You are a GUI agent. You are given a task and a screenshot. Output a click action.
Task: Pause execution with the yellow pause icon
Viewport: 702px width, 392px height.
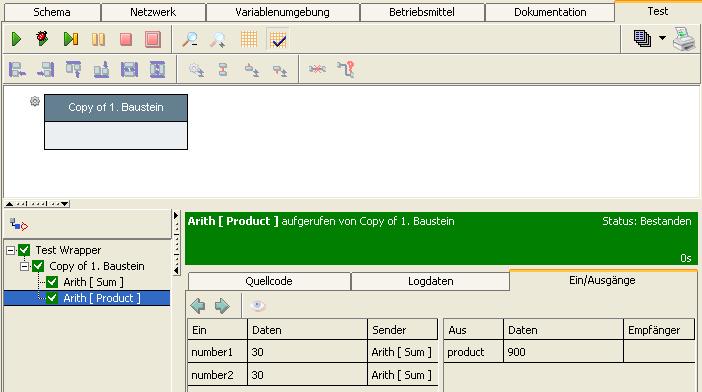click(x=98, y=39)
